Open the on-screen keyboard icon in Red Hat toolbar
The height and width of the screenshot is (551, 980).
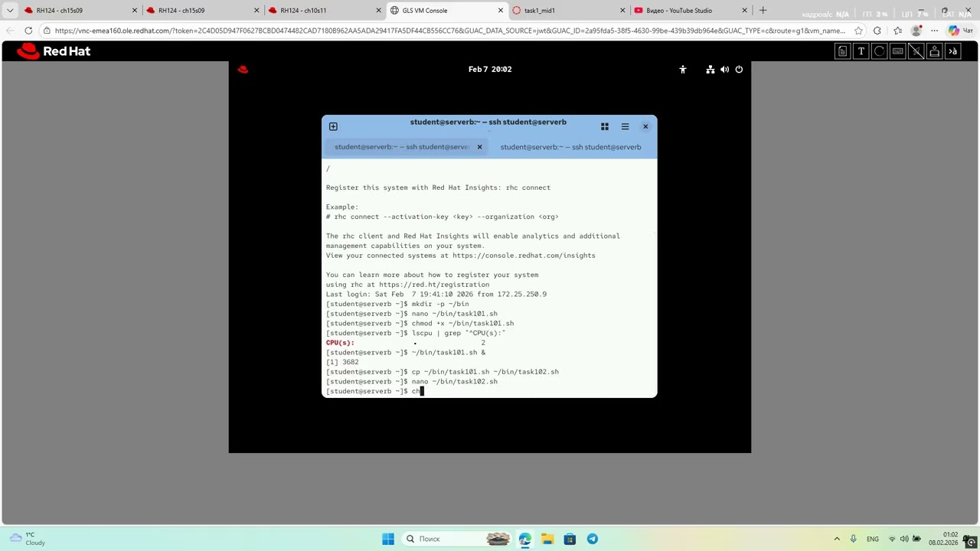(898, 51)
